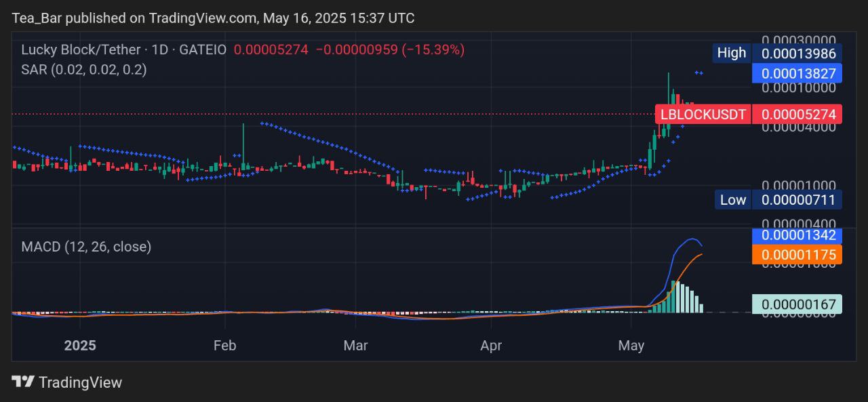Click the High price label tag

coord(731,53)
